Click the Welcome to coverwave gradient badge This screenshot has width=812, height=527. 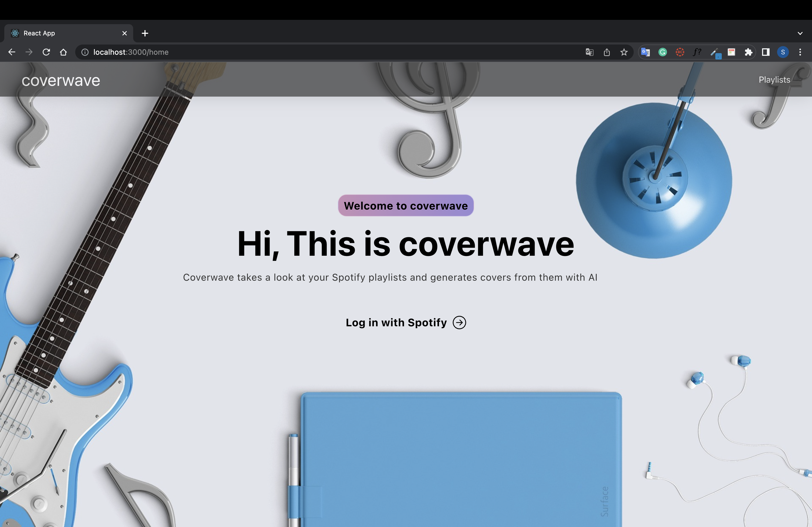pyautogui.click(x=406, y=206)
